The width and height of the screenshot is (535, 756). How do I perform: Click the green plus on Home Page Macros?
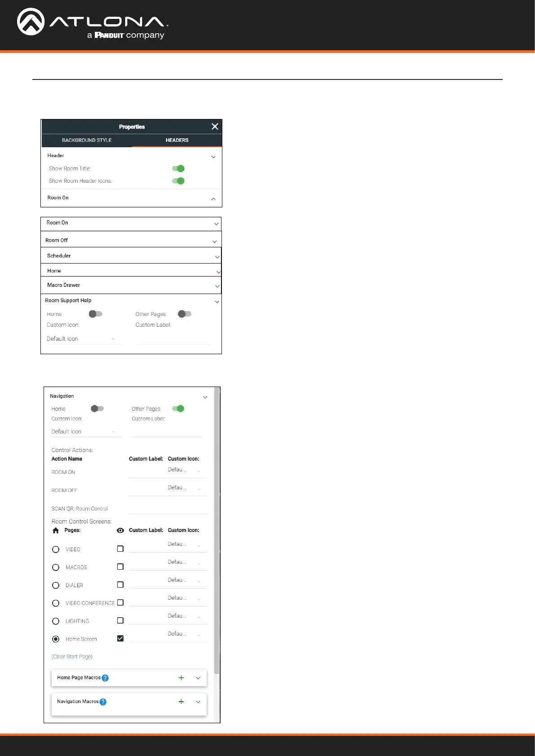(x=181, y=678)
